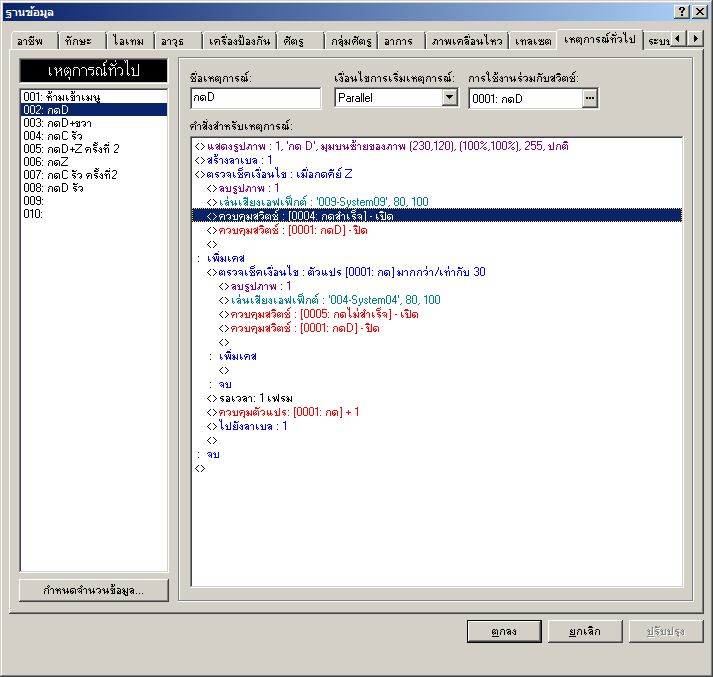713x677 pixels.
Task: Select event 001: ห้ามเข้าเมนู
Action: pyautogui.click(x=94, y=97)
